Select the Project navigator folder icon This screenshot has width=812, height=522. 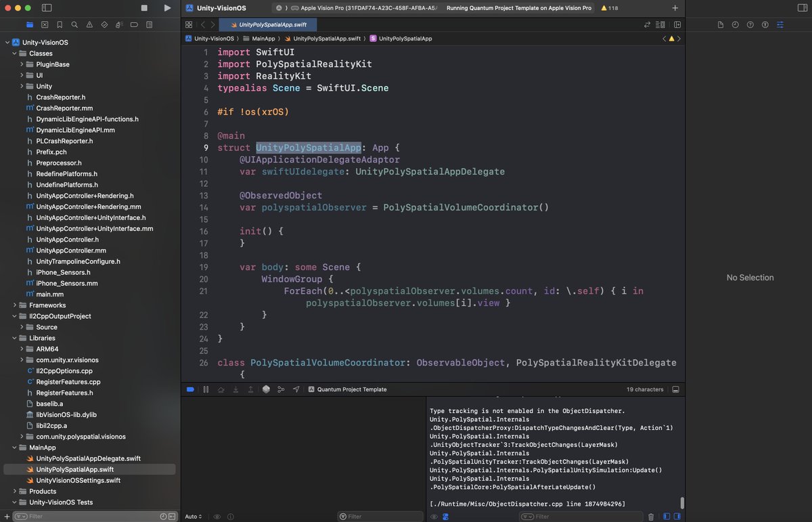(29, 24)
